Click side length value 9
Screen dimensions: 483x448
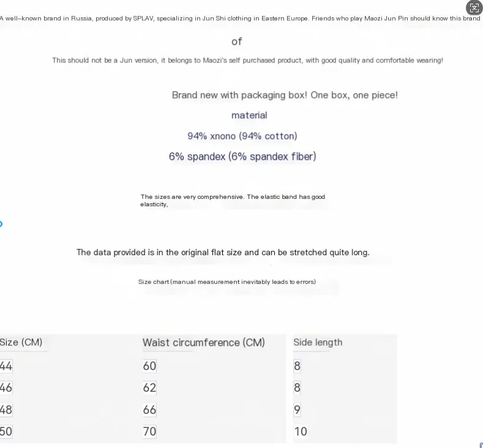297,409
